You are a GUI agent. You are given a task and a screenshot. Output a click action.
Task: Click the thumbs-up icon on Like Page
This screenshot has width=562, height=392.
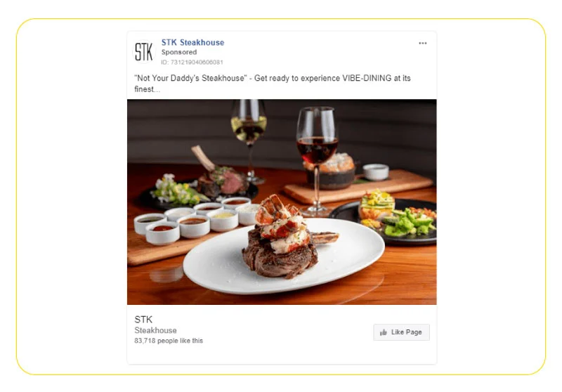point(383,332)
